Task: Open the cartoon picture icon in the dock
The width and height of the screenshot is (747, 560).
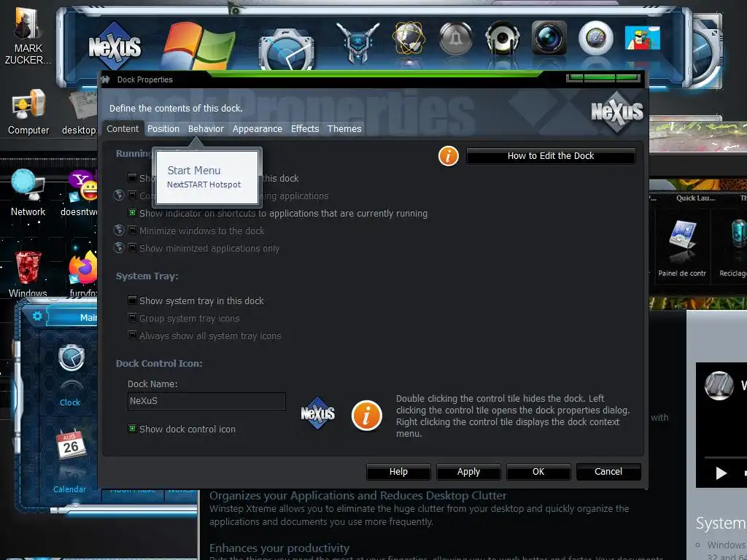Action: [643, 38]
